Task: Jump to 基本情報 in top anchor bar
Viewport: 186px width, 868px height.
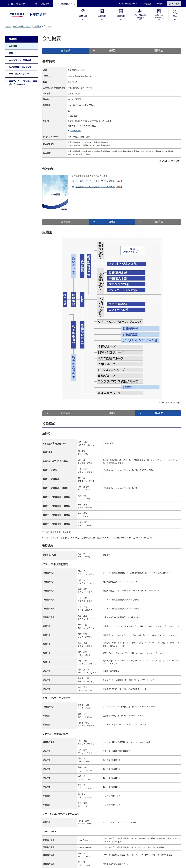Action: [65, 50]
